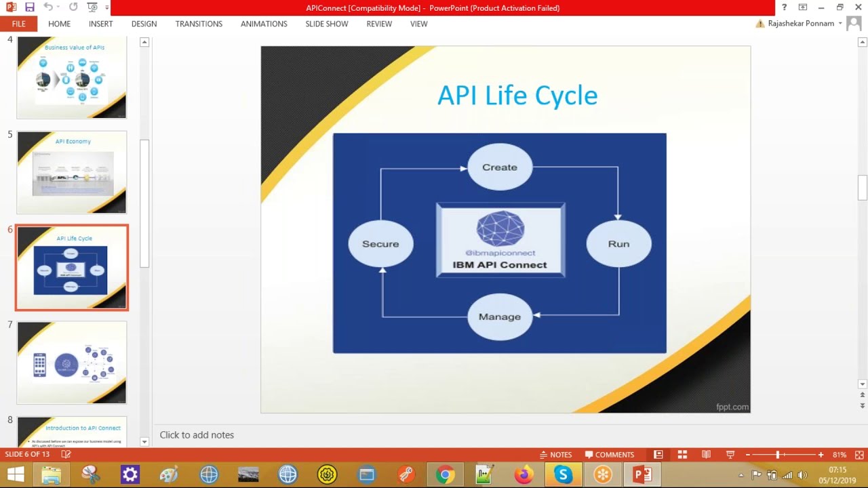The image size is (868, 488).
Task: Click the IBM API Connect center image
Action: (x=500, y=241)
